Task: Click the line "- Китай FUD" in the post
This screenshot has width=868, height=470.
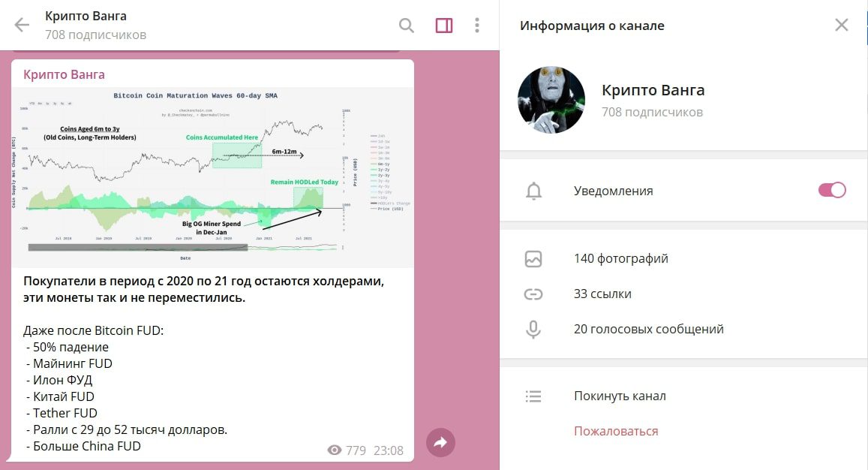Action: tap(60, 397)
